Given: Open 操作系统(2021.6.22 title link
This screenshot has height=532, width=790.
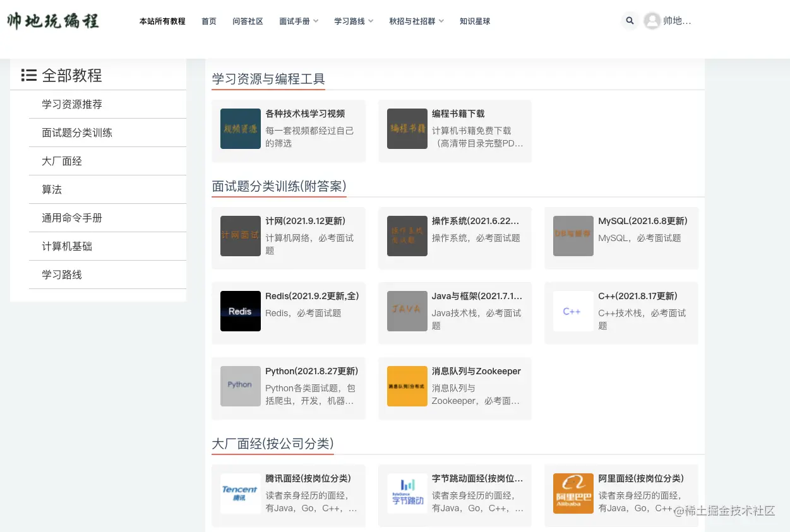Looking at the screenshot, I should click(476, 221).
